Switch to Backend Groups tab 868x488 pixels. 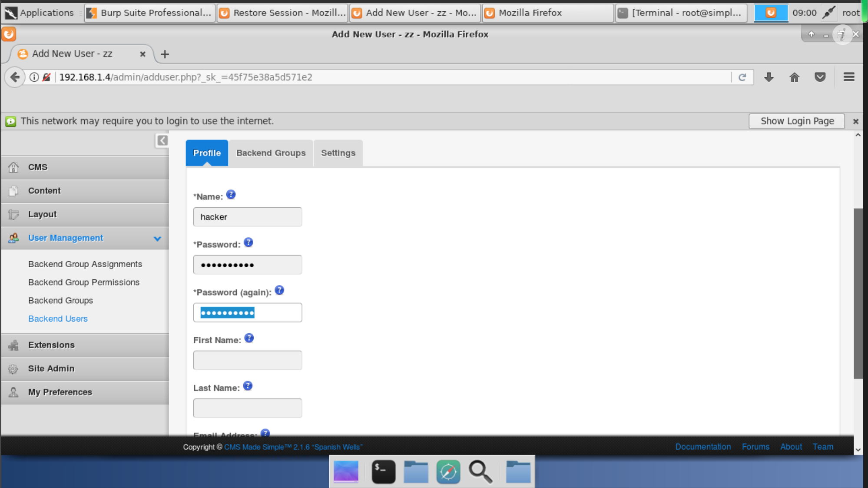click(271, 153)
